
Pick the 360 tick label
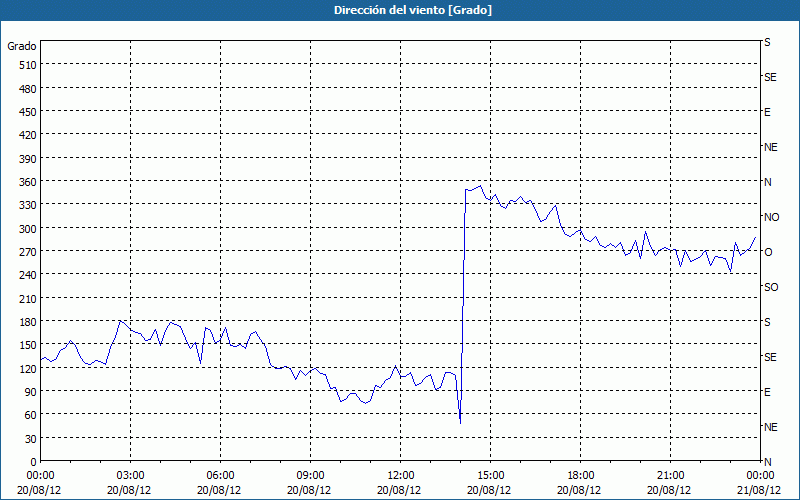click(28, 182)
